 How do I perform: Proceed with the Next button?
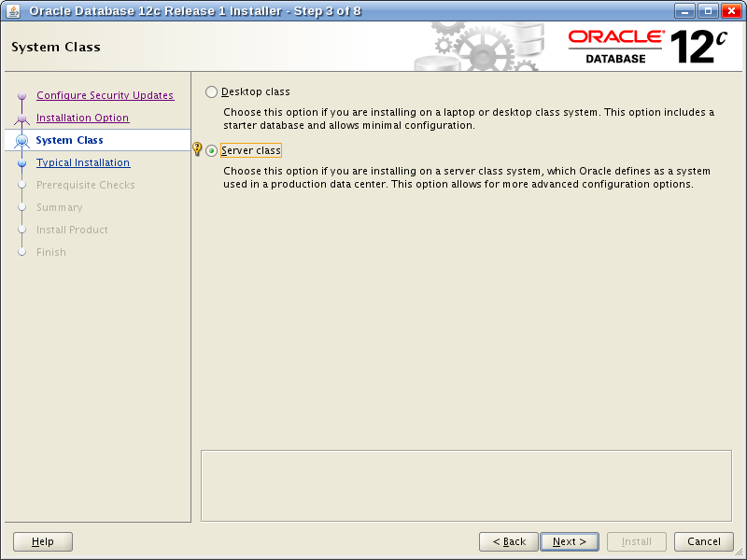[570, 541]
